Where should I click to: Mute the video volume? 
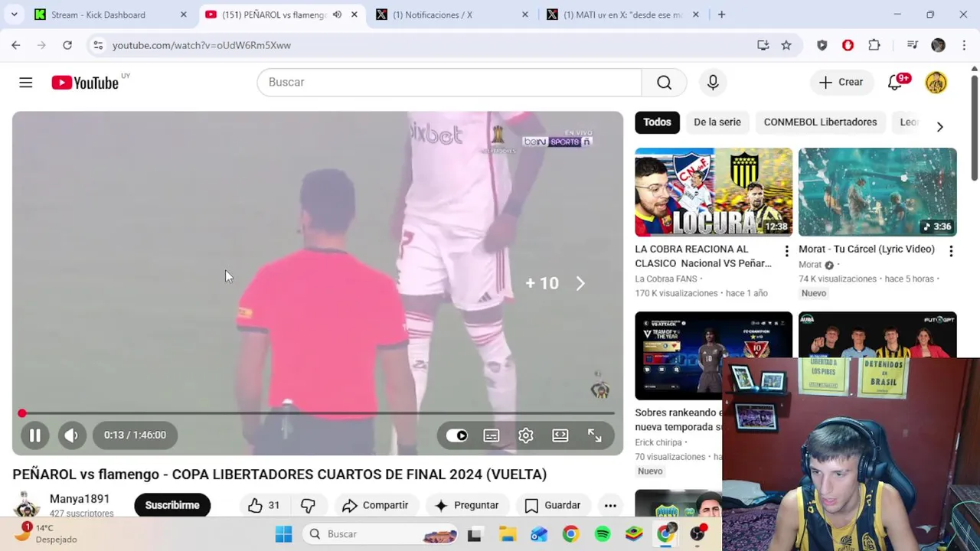pyautogui.click(x=71, y=435)
